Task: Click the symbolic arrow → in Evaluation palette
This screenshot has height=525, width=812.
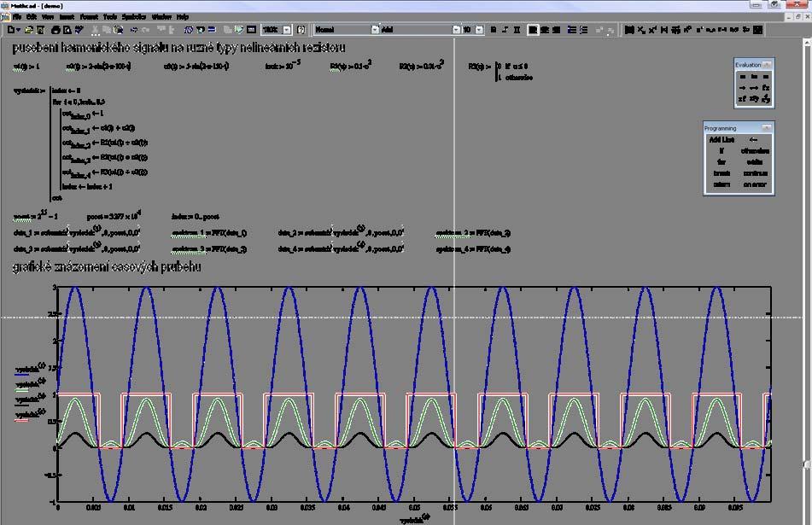Action: click(x=743, y=88)
